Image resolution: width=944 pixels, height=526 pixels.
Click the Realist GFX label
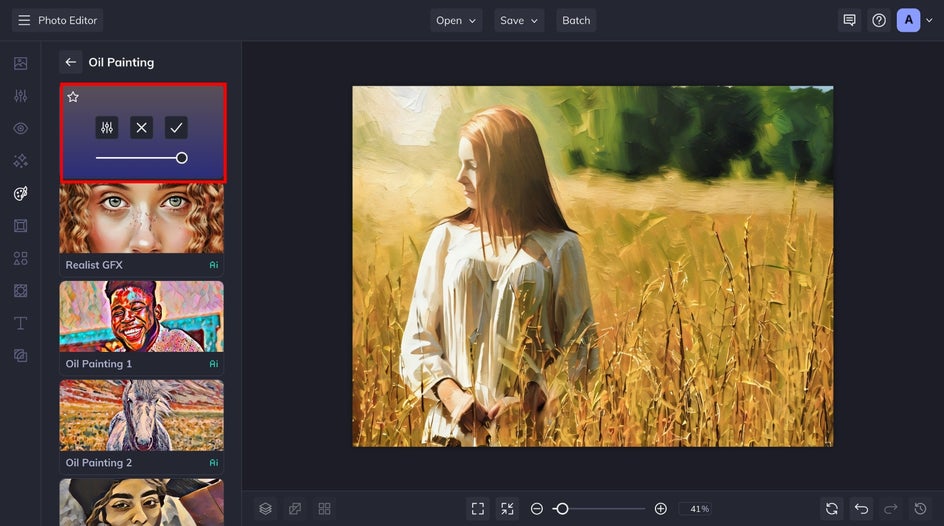94,265
